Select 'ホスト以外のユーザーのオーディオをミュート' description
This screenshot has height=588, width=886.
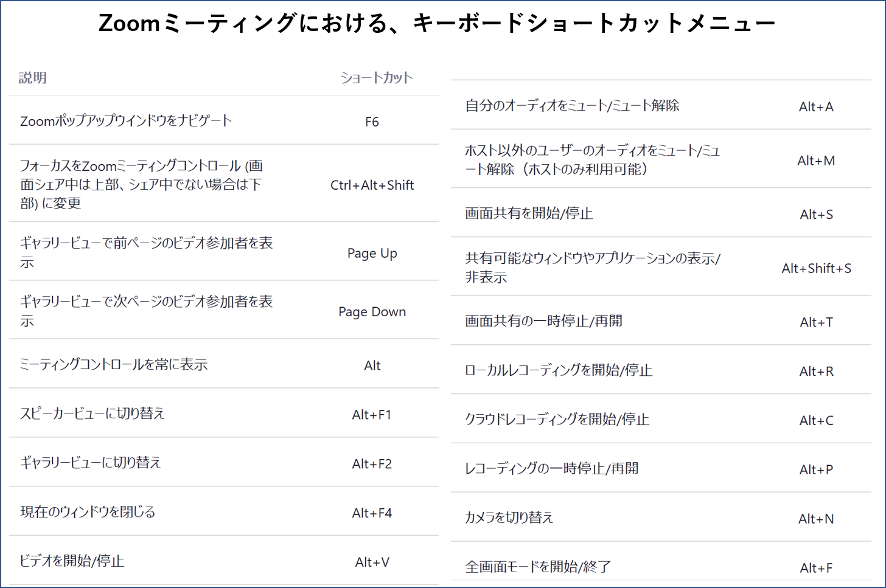coord(593,160)
